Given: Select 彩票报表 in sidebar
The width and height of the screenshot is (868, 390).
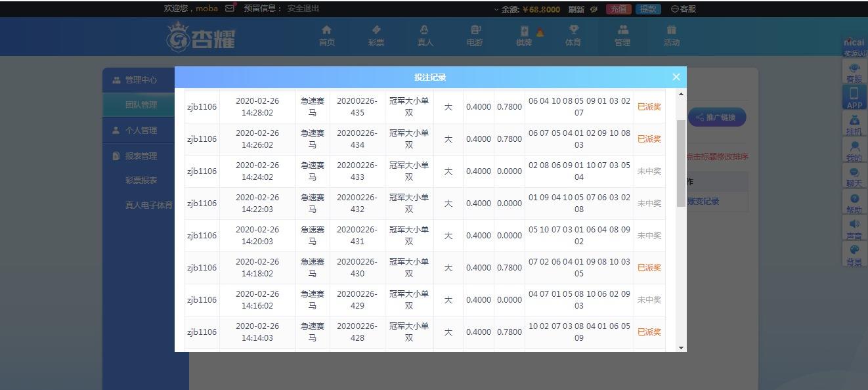Looking at the screenshot, I should coord(141,181).
